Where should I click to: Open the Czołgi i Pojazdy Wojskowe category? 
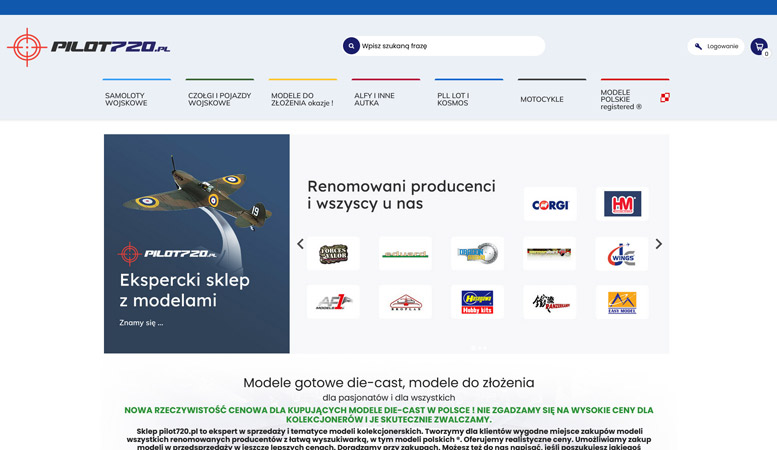tap(220, 99)
